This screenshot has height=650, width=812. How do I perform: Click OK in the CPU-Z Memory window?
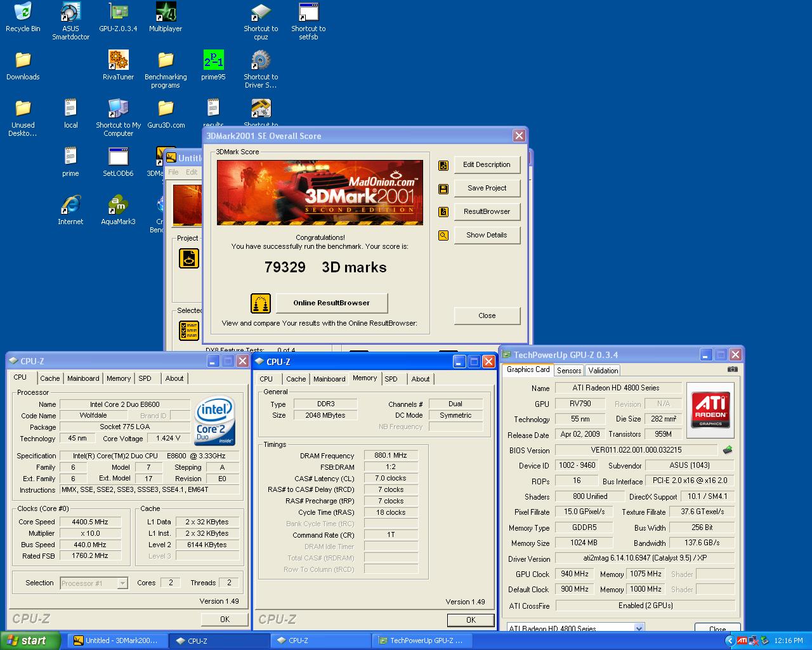tap(471, 620)
